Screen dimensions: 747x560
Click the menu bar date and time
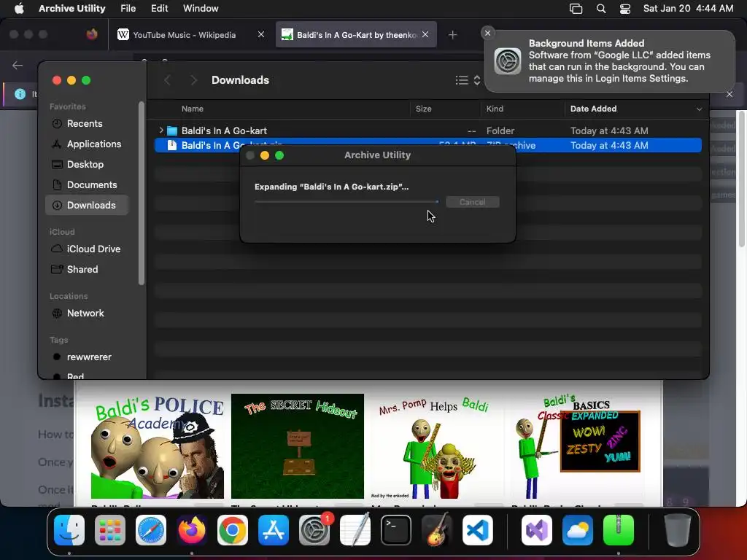pyautogui.click(x=688, y=8)
